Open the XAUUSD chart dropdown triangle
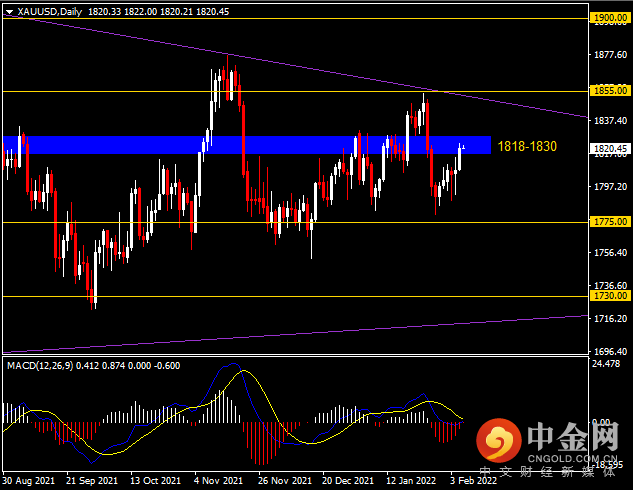Screen dimensions: 633x490 click(x=9, y=13)
